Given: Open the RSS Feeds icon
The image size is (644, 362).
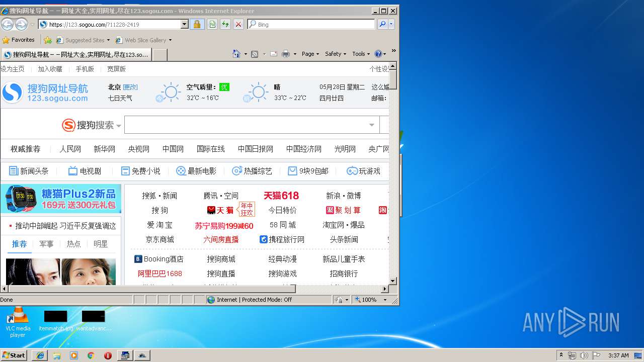Looking at the screenshot, I should [x=255, y=54].
